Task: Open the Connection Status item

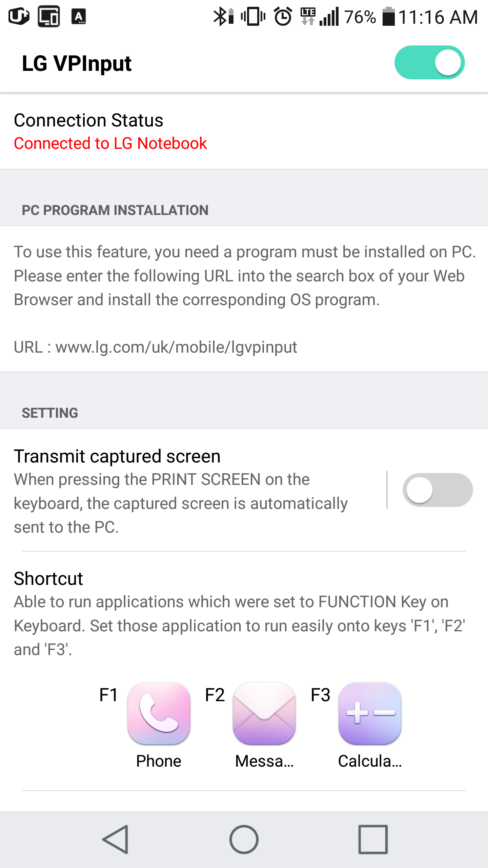Action: tap(244, 131)
